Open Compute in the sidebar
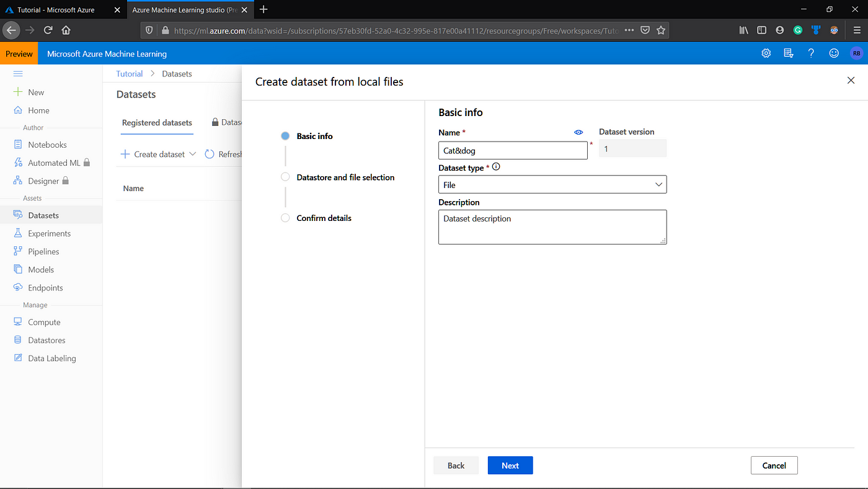Screen dimensions: 868x489 pyautogui.click(x=44, y=322)
